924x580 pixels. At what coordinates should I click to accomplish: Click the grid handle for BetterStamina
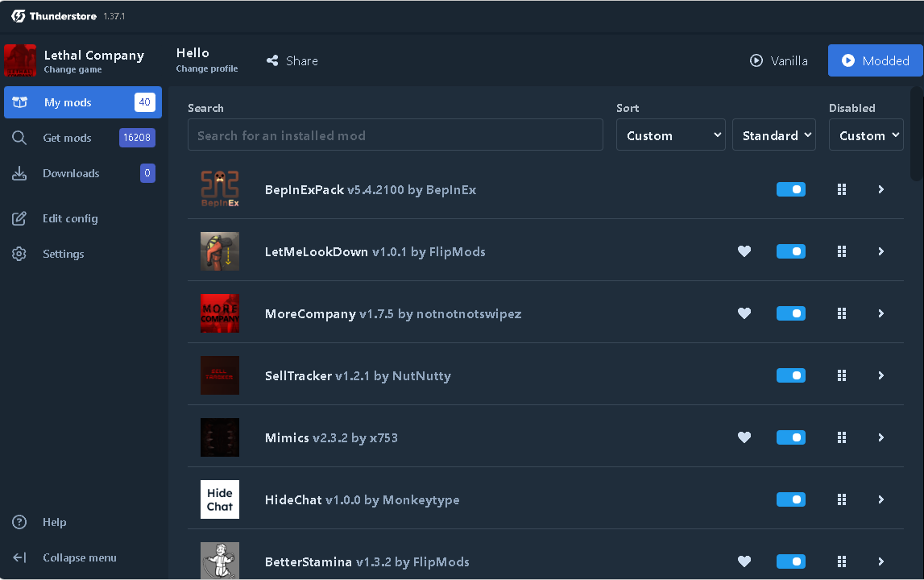(x=842, y=561)
